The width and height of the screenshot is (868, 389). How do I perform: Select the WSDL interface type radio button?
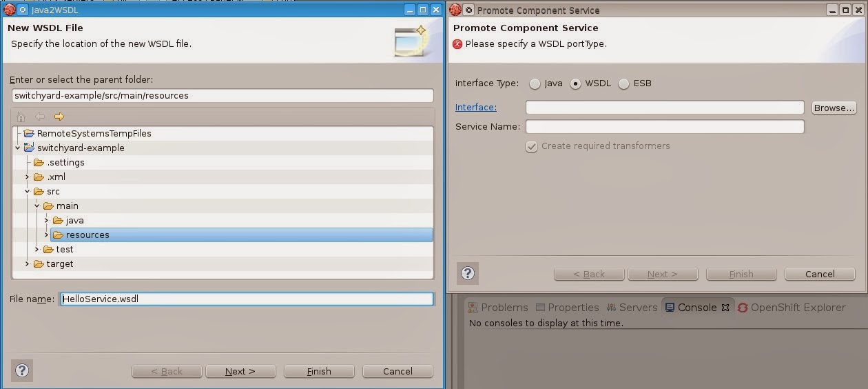tap(576, 83)
